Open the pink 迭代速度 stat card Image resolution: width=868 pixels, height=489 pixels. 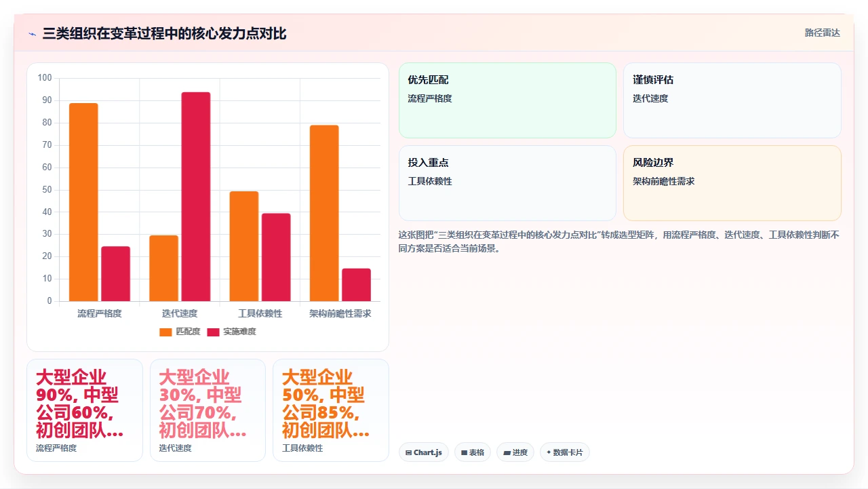point(208,410)
